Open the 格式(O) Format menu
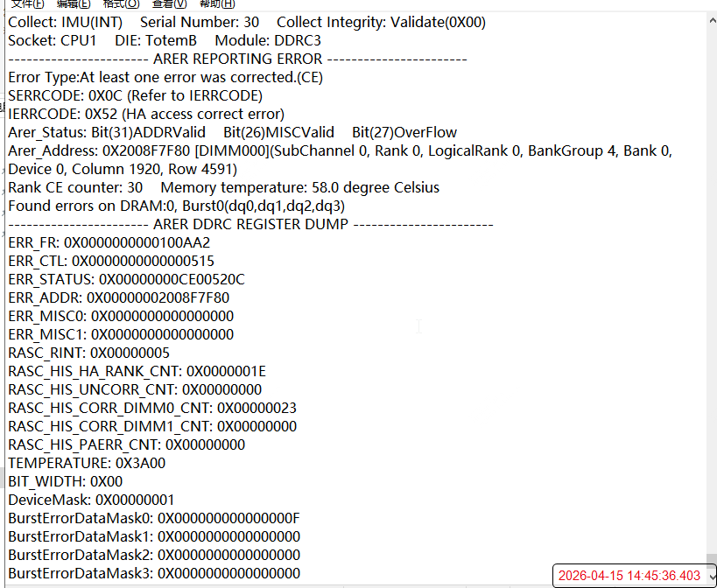Image resolution: width=717 pixels, height=588 pixels. point(121,3)
